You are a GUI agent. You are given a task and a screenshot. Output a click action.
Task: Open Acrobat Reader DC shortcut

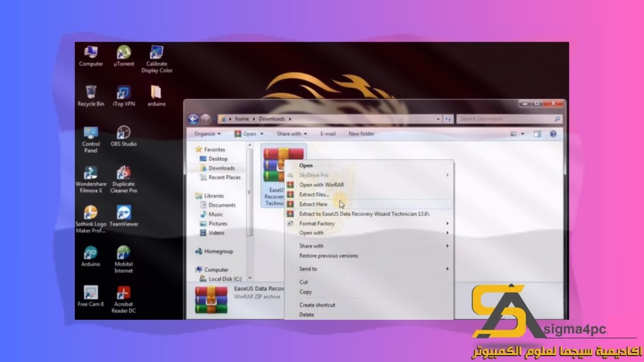point(123,300)
